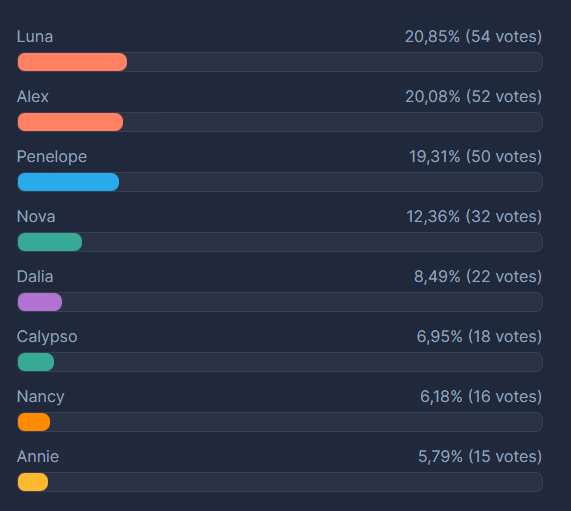Click the Penelope 19,31% (50 votes) text

475,157
